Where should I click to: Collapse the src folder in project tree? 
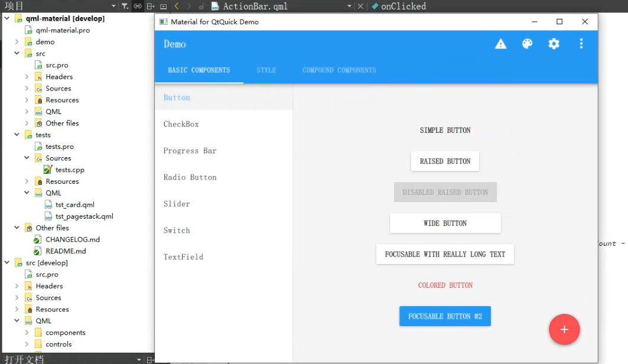(17, 53)
